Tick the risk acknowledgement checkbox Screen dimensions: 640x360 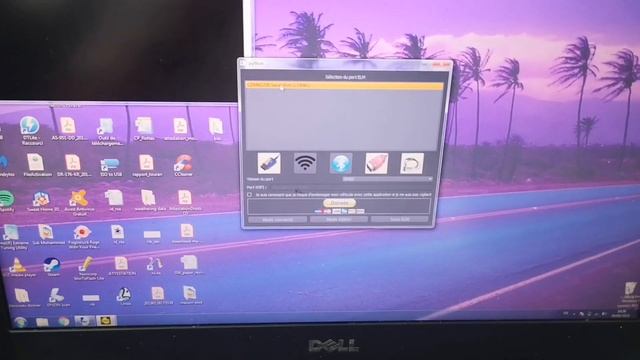point(249,195)
